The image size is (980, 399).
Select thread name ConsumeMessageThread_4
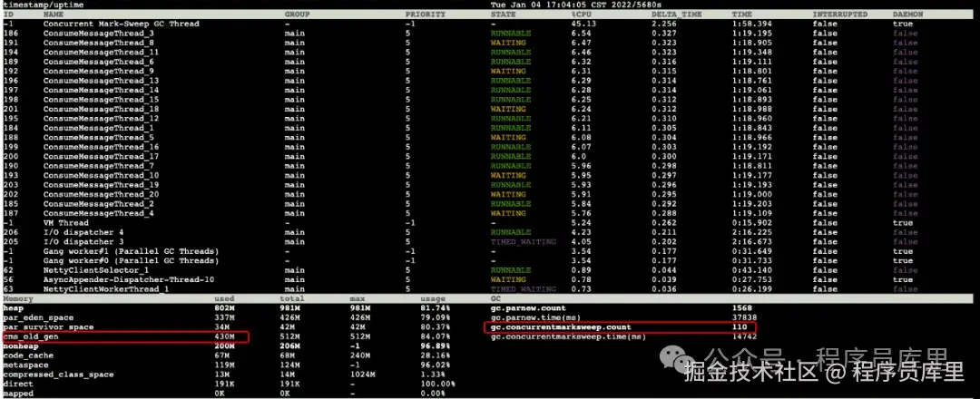tap(98, 213)
